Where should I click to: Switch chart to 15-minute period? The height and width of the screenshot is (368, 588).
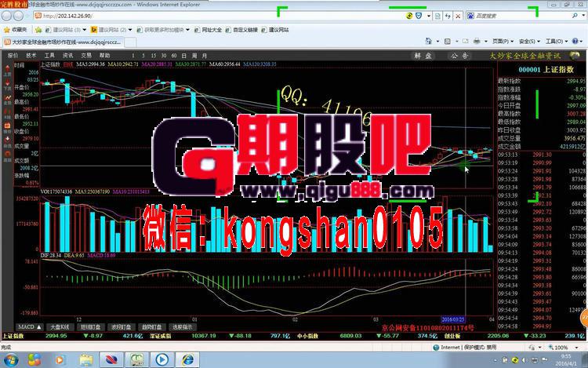(x=154, y=56)
